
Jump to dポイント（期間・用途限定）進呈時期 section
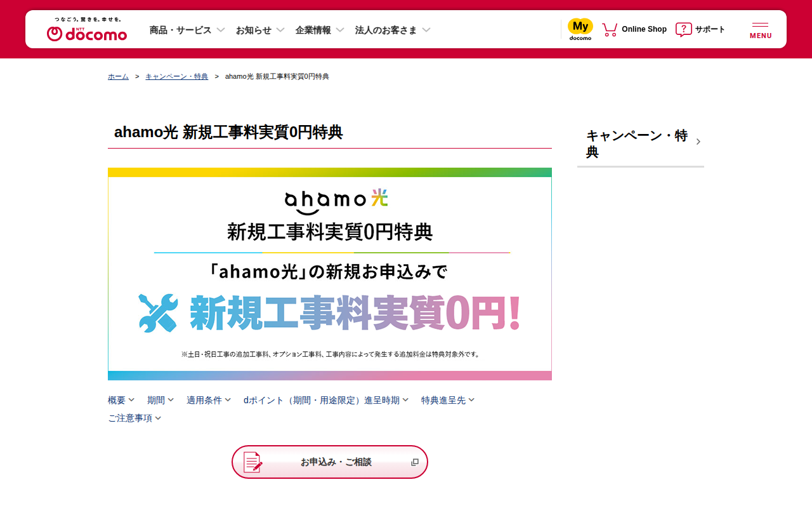click(326, 400)
